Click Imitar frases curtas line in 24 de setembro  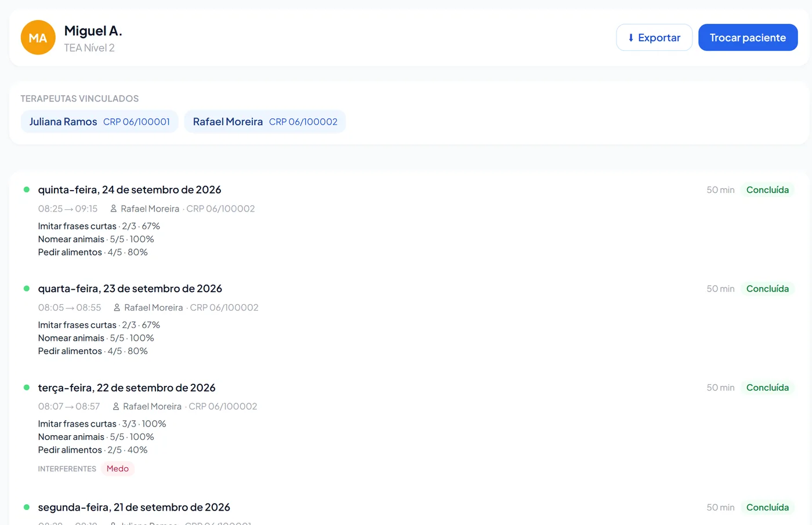pos(99,227)
